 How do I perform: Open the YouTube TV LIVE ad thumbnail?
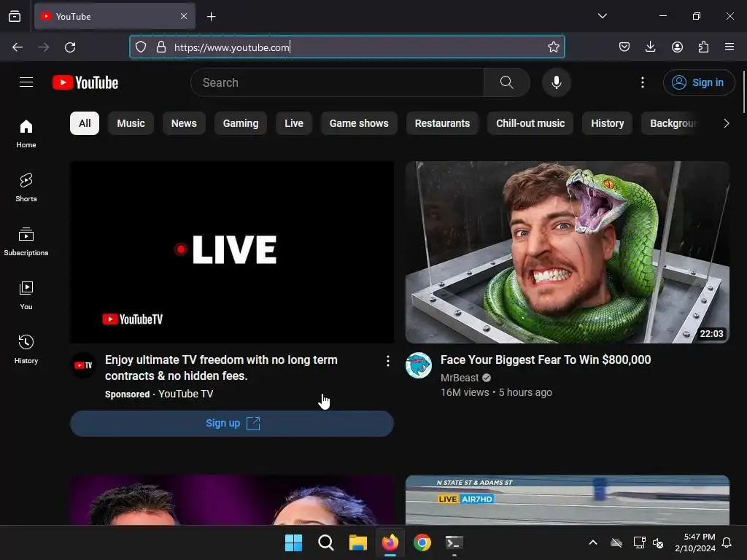(x=232, y=252)
